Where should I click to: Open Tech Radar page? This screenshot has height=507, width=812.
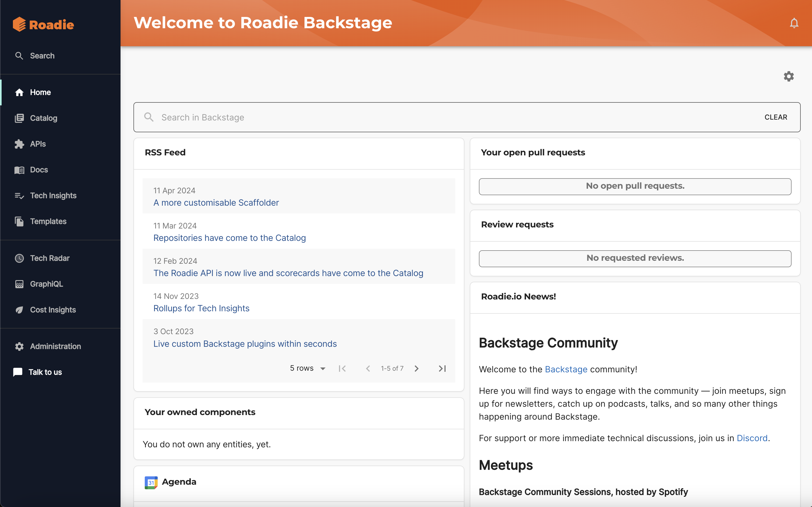[x=50, y=258]
